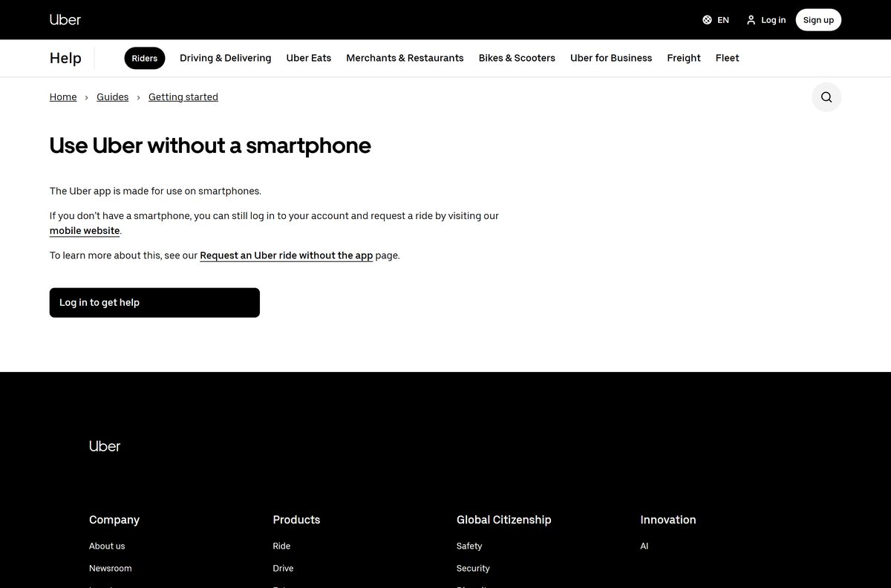Select the Riders tab
Viewport: 891px width, 588px height.
tap(145, 58)
